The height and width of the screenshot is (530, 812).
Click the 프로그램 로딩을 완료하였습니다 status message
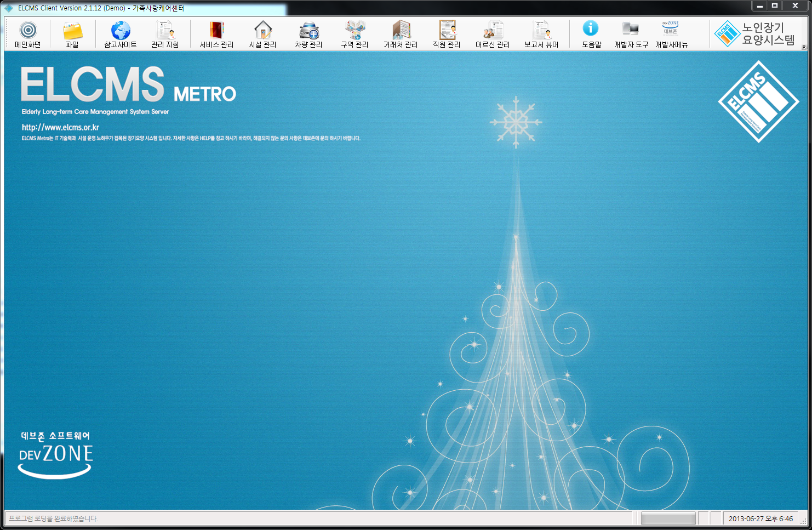tap(53, 518)
